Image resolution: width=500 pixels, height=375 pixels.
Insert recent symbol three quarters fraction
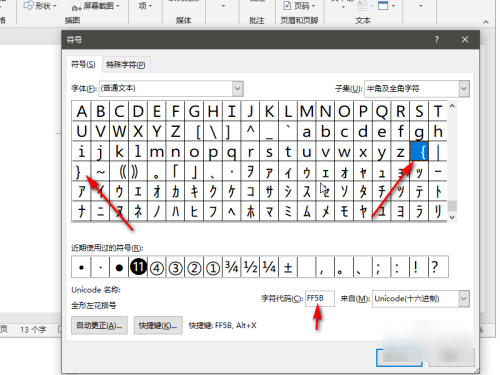232,267
